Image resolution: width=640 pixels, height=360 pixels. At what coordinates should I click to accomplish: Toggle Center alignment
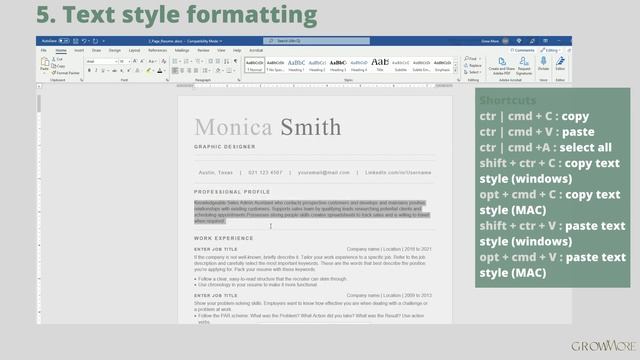click(x=182, y=71)
